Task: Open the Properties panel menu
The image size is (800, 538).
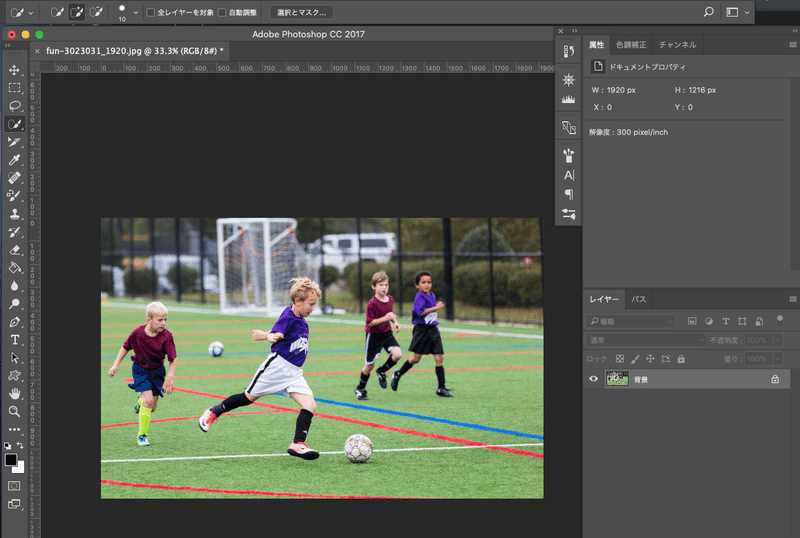Action: click(x=793, y=45)
